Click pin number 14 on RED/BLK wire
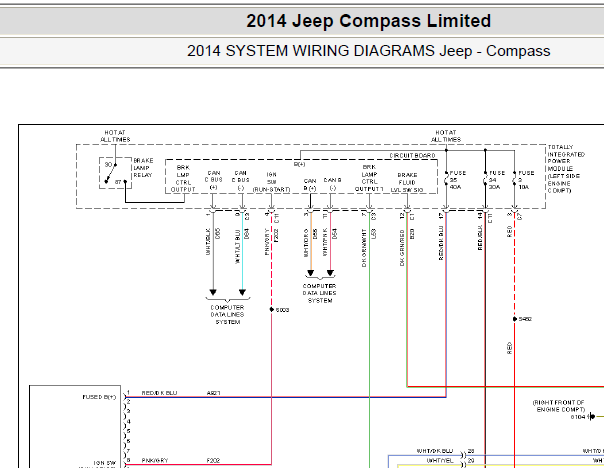The height and width of the screenshot is (468, 604). [x=480, y=215]
